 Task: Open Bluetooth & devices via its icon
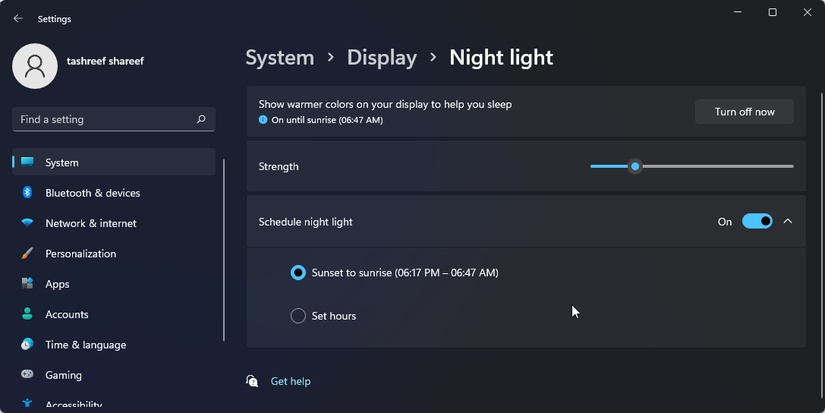pyautogui.click(x=27, y=193)
